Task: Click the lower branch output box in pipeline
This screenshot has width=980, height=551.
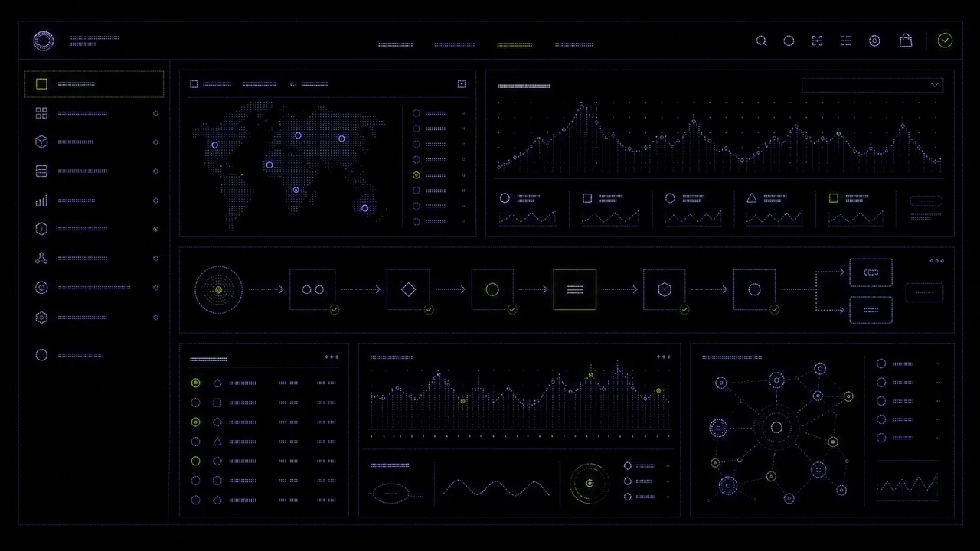Action: [x=871, y=310]
